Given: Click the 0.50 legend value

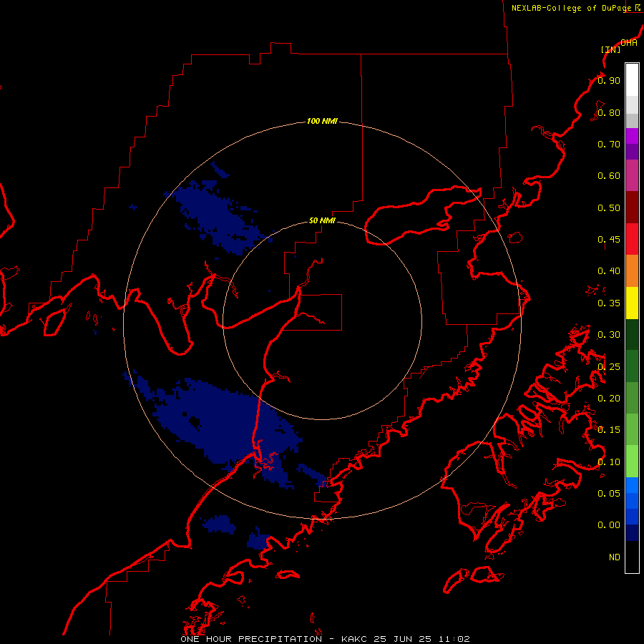Looking at the screenshot, I should click(x=609, y=208).
